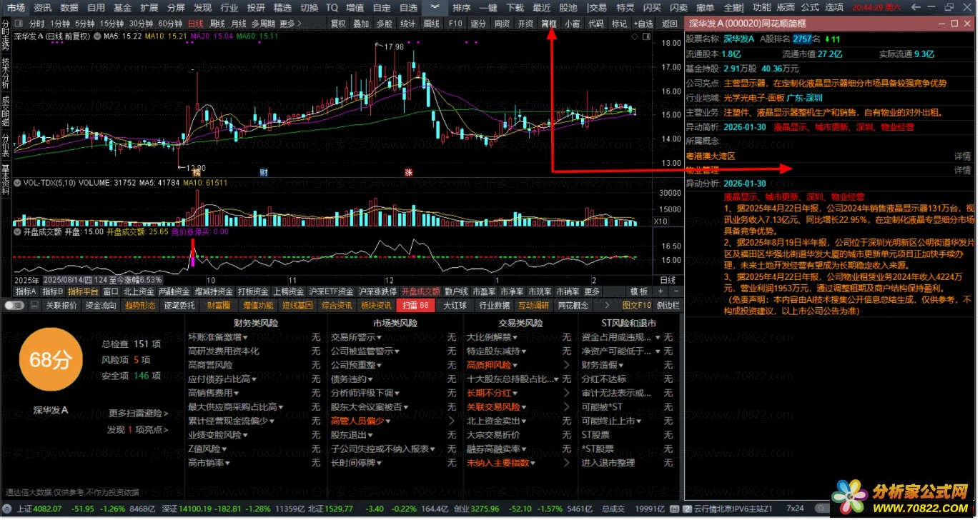Click the collapse chevron icon in top menu
The image size is (980, 520).
[435, 7]
